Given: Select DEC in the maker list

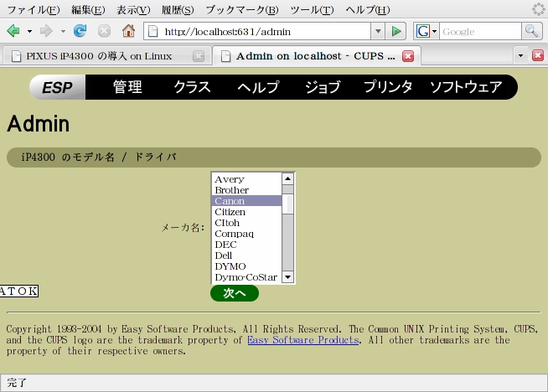Looking at the screenshot, I should coord(246,245).
